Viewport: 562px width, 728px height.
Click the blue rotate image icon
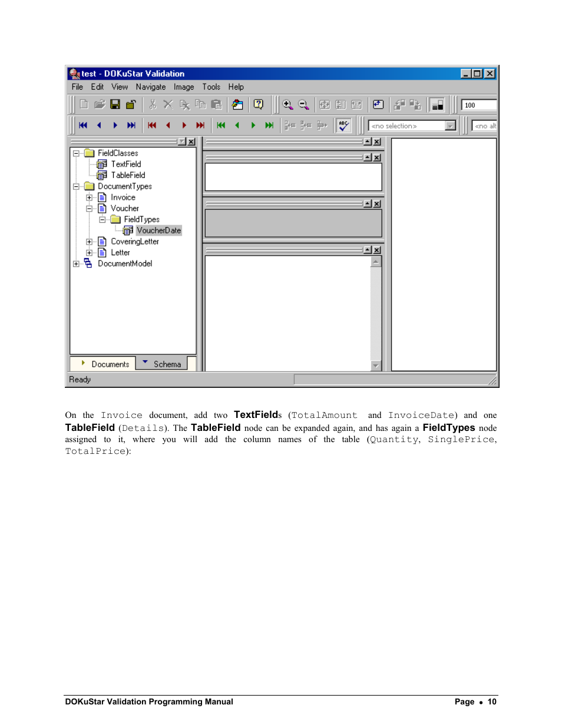tap(378, 104)
